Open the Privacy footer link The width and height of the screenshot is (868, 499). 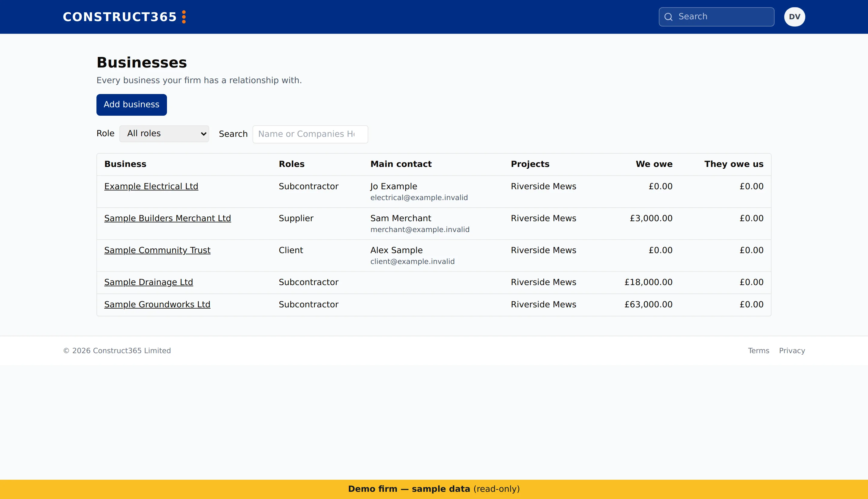[x=792, y=351]
